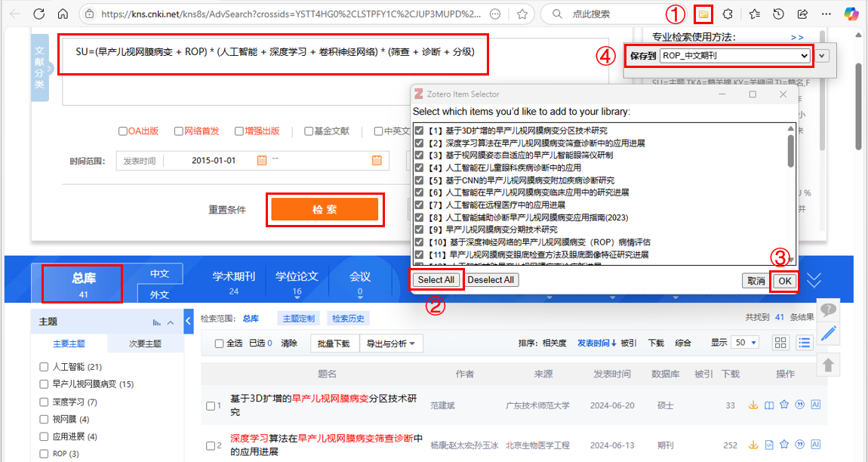Open browser history icon
Image resolution: width=868 pixels, height=462 pixels.
pos(778,14)
